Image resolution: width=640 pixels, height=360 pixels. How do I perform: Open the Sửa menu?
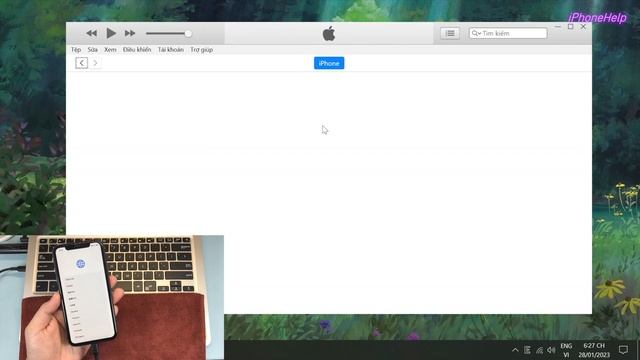(93, 49)
